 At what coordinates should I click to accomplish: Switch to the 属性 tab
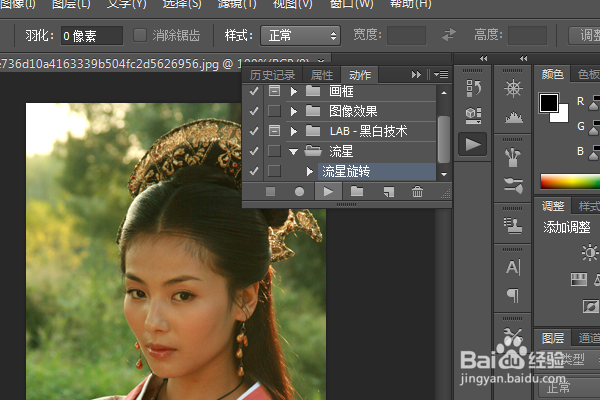[321, 75]
